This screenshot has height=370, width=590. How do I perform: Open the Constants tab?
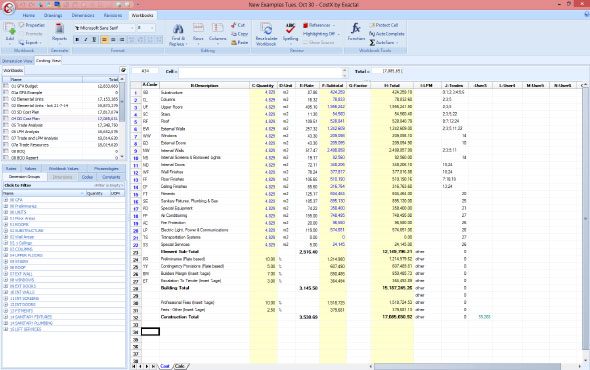click(x=111, y=177)
